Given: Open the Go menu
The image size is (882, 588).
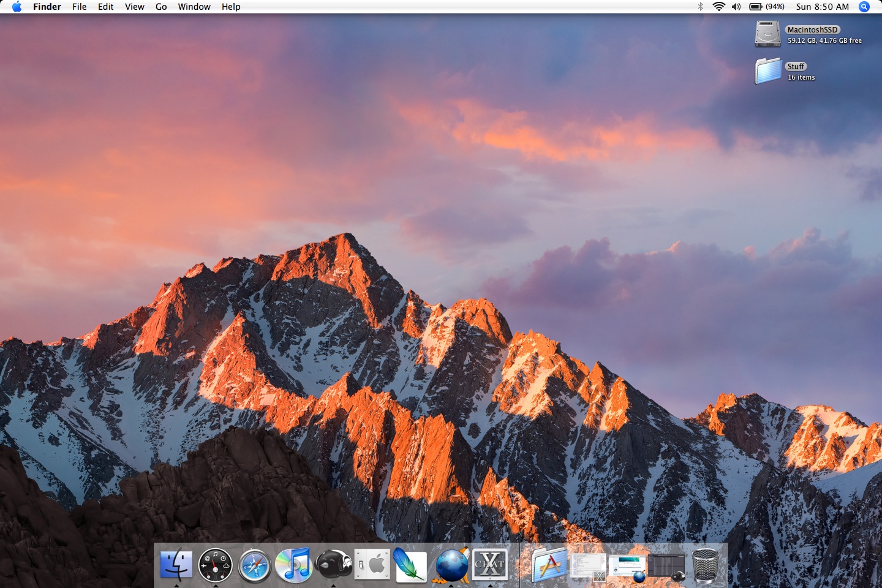Looking at the screenshot, I should 161,7.
